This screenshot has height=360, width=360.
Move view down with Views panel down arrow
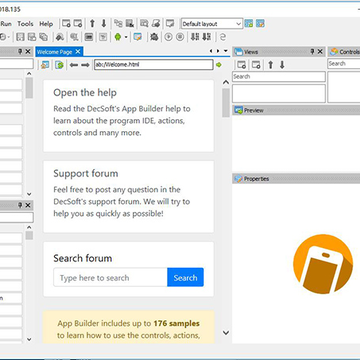coord(282,65)
